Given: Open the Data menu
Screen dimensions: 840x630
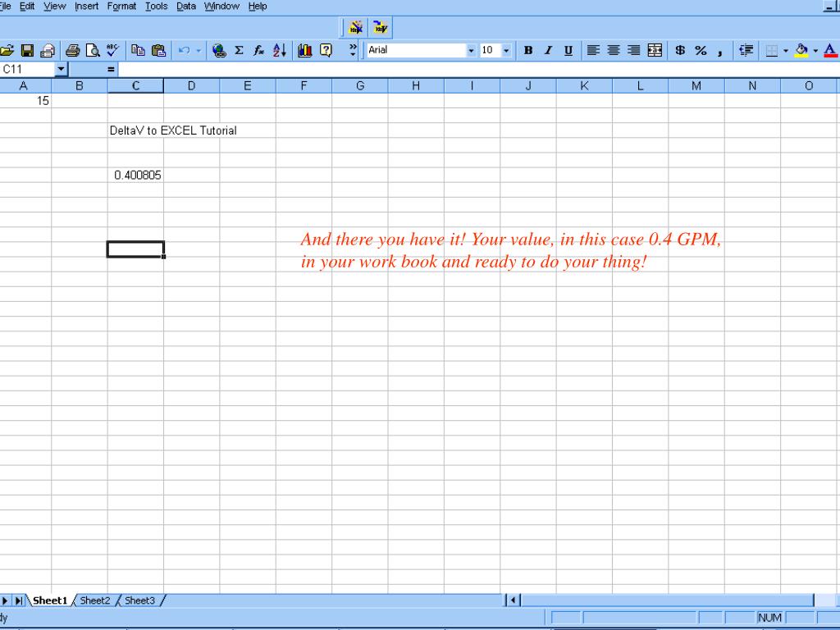Looking at the screenshot, I should click(x=186, y=7).
